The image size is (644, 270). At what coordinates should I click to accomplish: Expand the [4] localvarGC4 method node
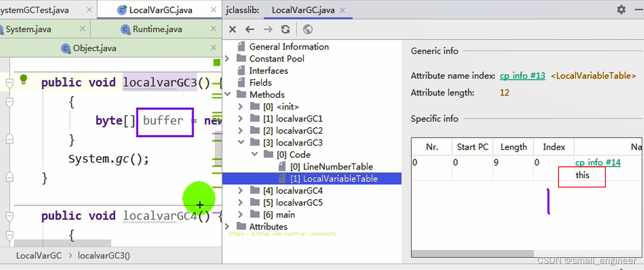coord(241,191)
